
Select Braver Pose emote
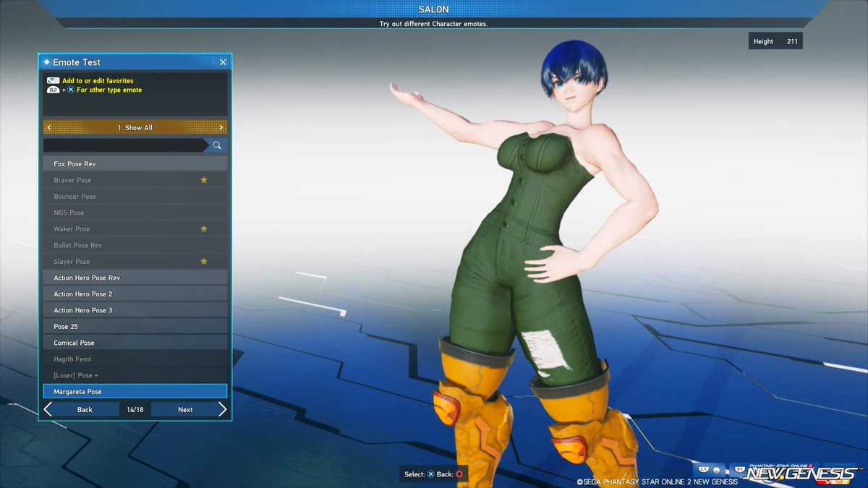(x=135, y=180)
